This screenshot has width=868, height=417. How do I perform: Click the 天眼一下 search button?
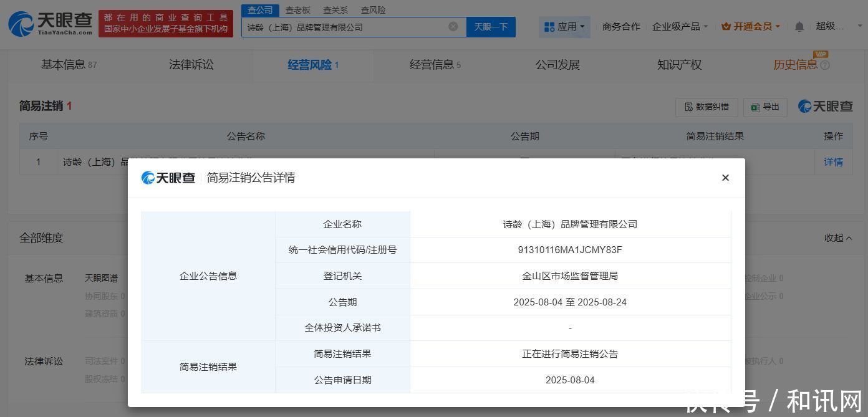tap(491, 27)
